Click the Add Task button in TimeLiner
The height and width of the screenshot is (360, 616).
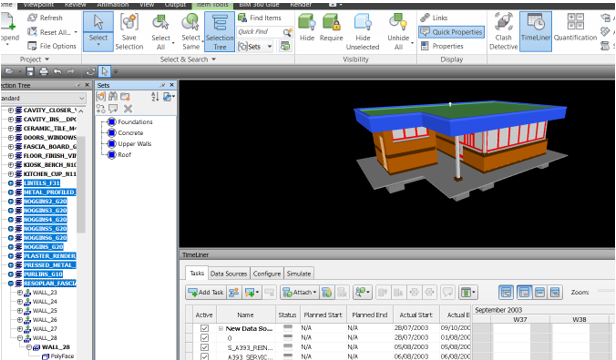(x=206, y=292)
